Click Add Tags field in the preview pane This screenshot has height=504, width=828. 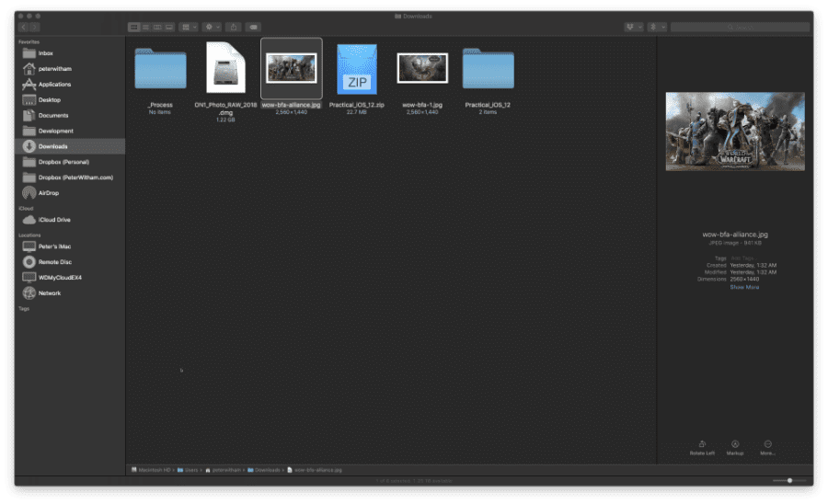coord(742,258)
